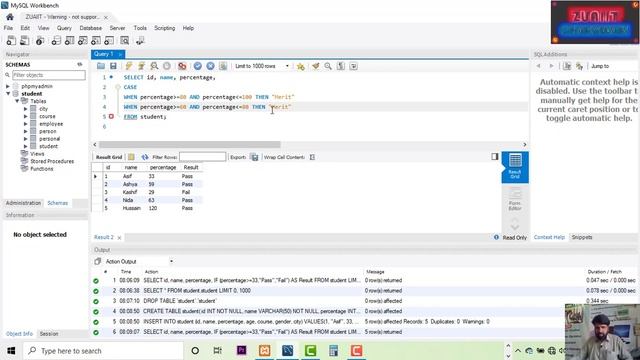Open the Snippets tab
Image resolution: width=640 pixels, height=360 pixels.
pos(582,237)
